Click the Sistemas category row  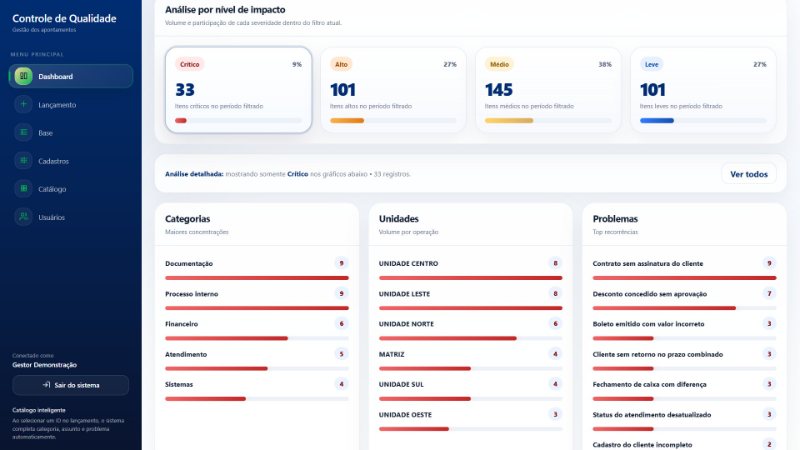click(x=257, y=390)
